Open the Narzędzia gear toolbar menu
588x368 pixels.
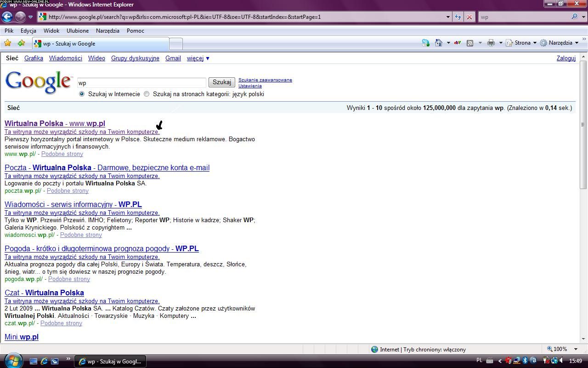tap(559, 43)
